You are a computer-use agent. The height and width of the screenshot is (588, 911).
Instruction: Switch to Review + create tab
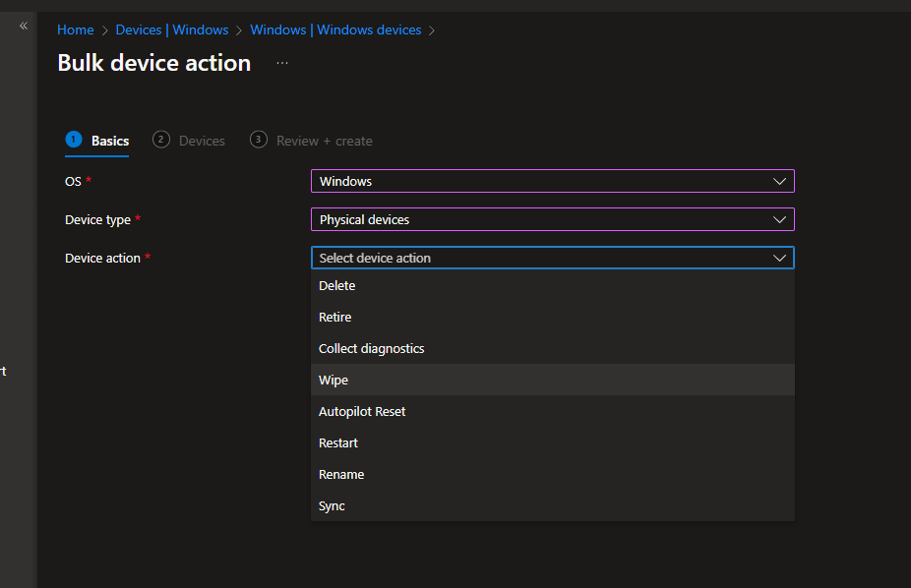point(312,141)
